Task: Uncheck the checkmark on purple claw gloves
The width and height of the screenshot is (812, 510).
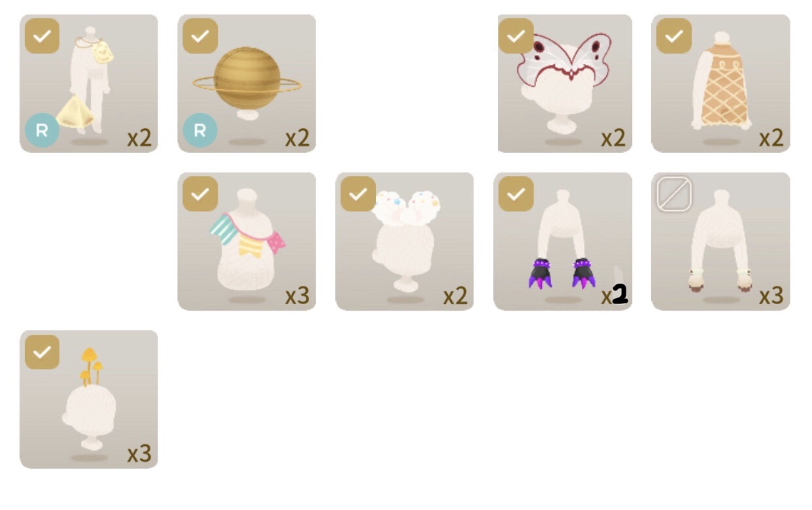Action: 516,194
